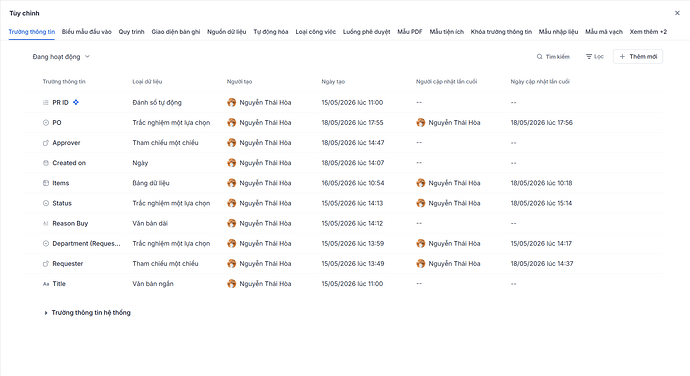Click the Văn bản ngắn data type cell
This screenshot has width=690, height=376.
(x=153, y=284)
